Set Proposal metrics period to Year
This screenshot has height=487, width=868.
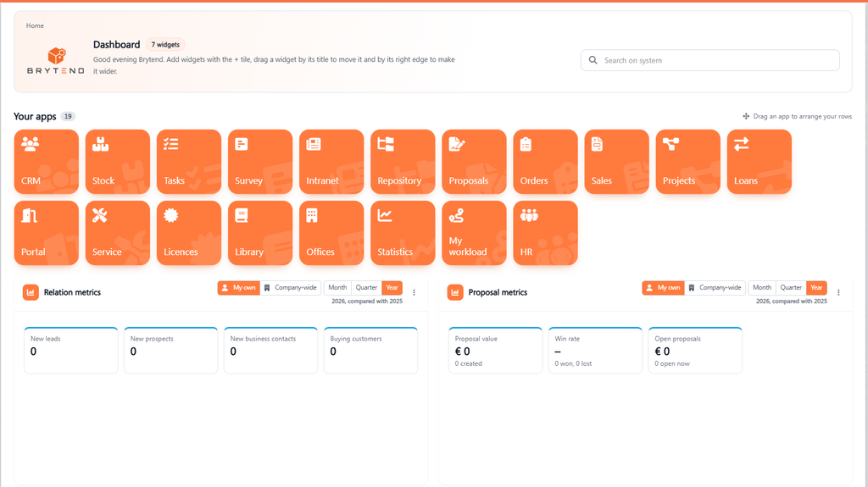click(816, 288)
